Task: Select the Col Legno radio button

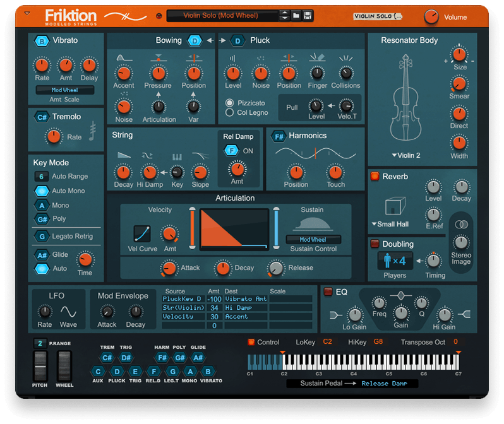Action: 229,112
